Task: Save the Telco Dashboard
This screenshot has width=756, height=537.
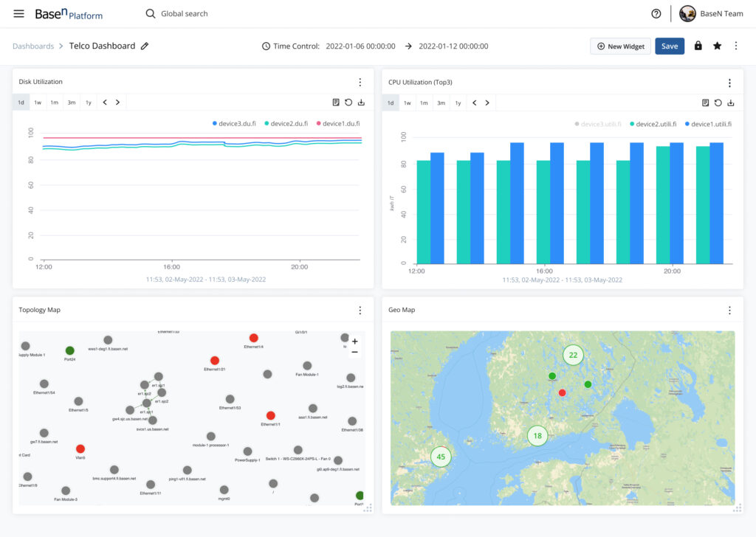Action: [669, 46]
